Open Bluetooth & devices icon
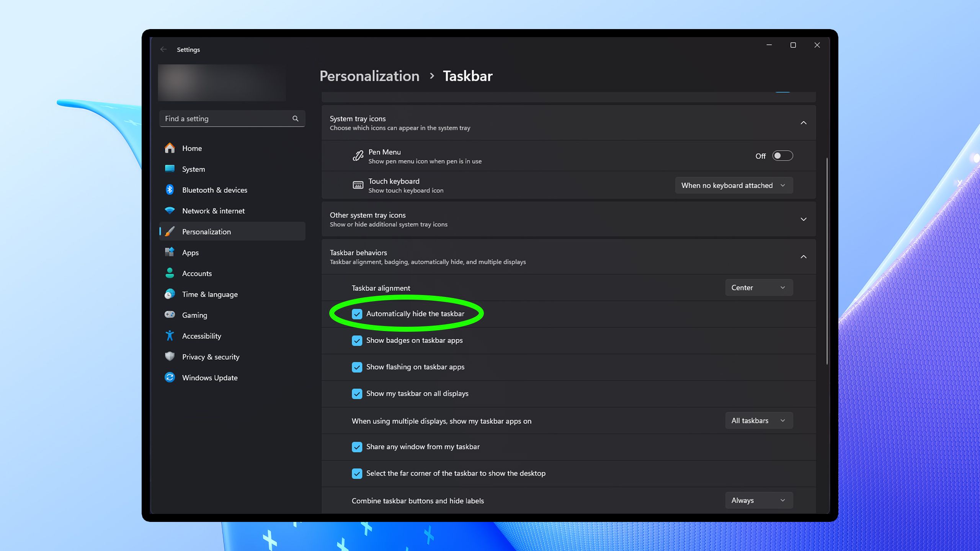980x551 pixels. click(170, 190)
